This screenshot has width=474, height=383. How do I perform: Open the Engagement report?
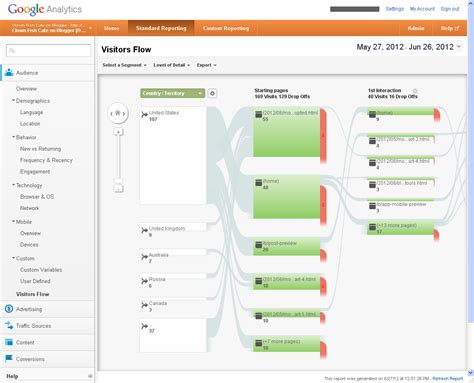point(35,172)
